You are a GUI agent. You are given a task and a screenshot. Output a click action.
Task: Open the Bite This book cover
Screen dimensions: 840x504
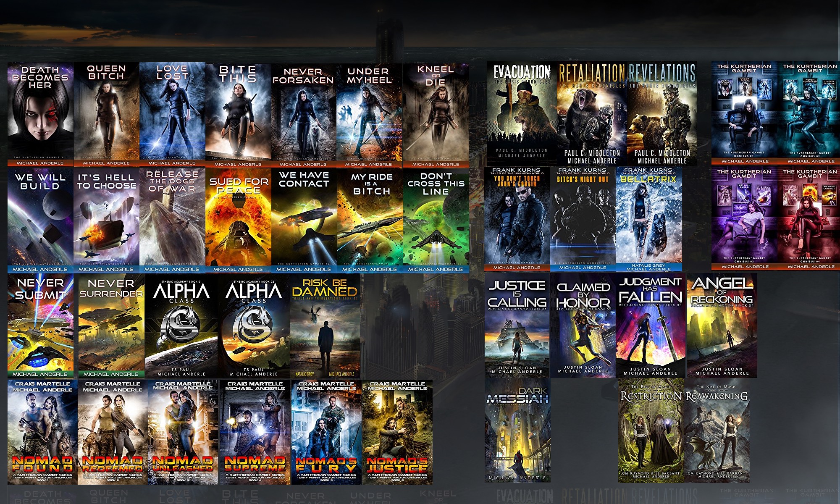pyautogui.click(x=238, y=114)
